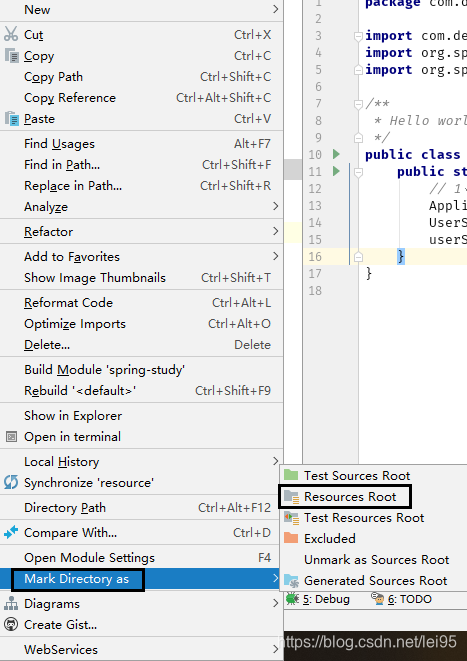
Task: Click the Test Resources Root folder icon
Action: point(291,517)
